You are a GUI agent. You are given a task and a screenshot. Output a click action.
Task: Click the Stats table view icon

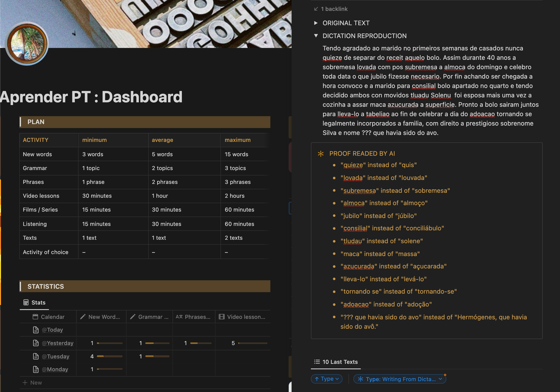[26, 302]
